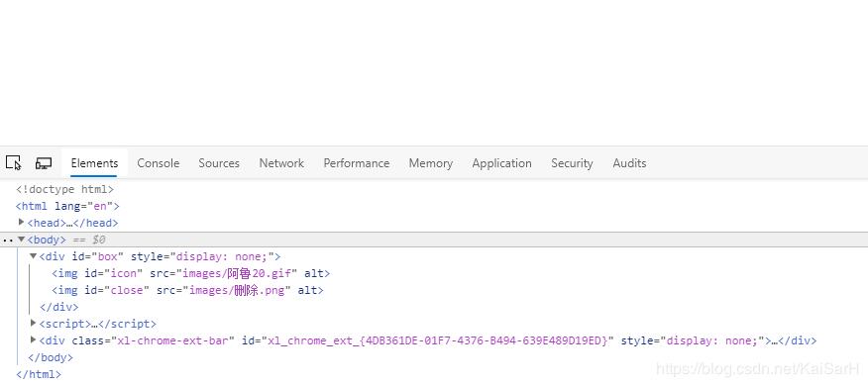Click the html lang en line
The image size is (868, 386).
click(x=67, y=206)
